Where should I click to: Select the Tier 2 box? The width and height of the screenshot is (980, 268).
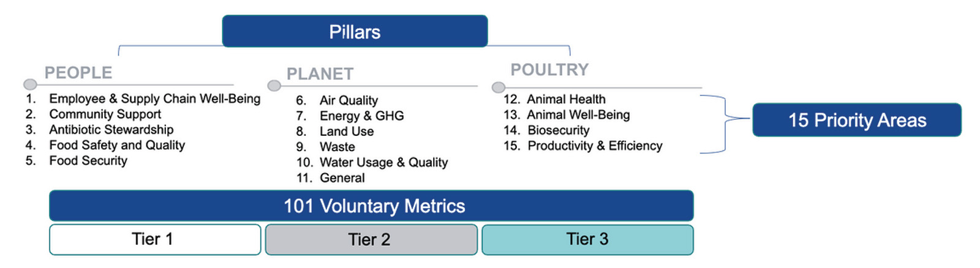371,239
